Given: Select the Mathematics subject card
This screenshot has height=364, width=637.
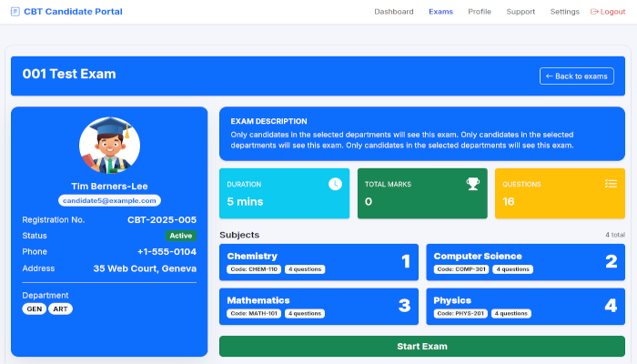Looking at the screenshot, I should pyautogui.click(x=318, y=307).
